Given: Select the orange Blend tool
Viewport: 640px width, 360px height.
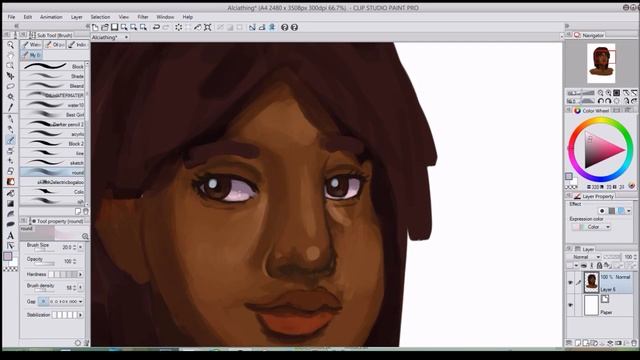Looking at the screenshot, I should tap(11, 182).
